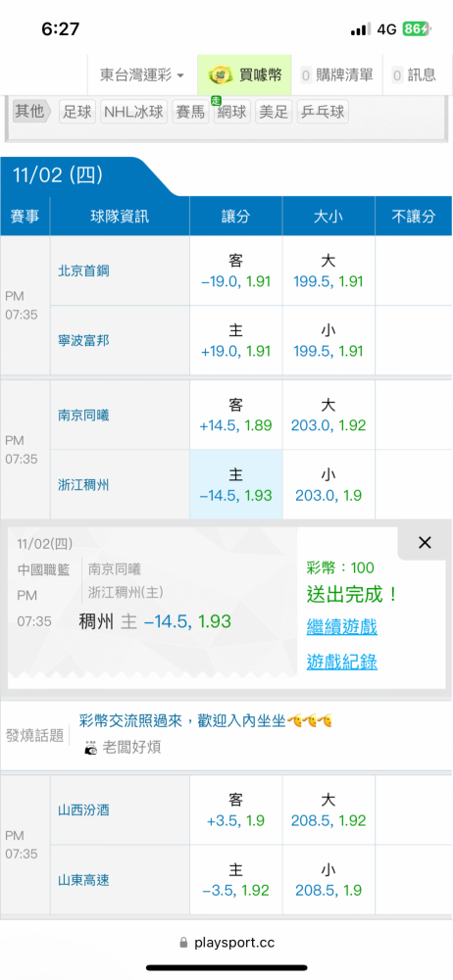Pick 北京首鋼 客 -19.0 spread

click(236, 270)
